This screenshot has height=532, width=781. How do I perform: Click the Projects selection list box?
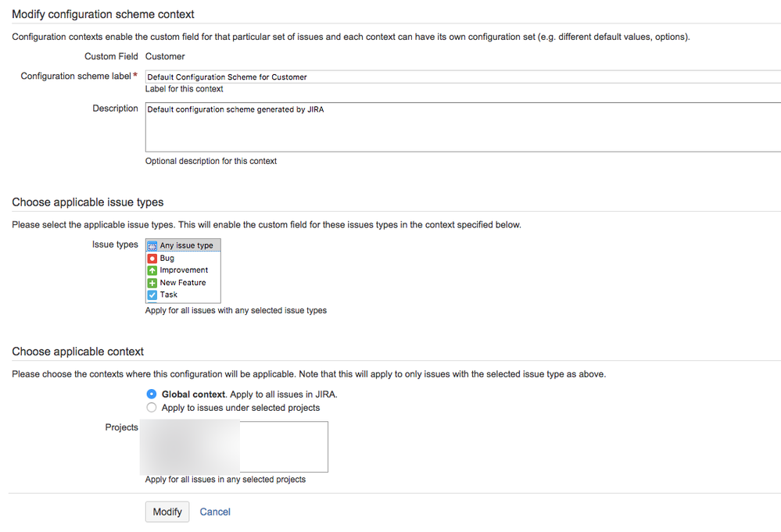283,447
